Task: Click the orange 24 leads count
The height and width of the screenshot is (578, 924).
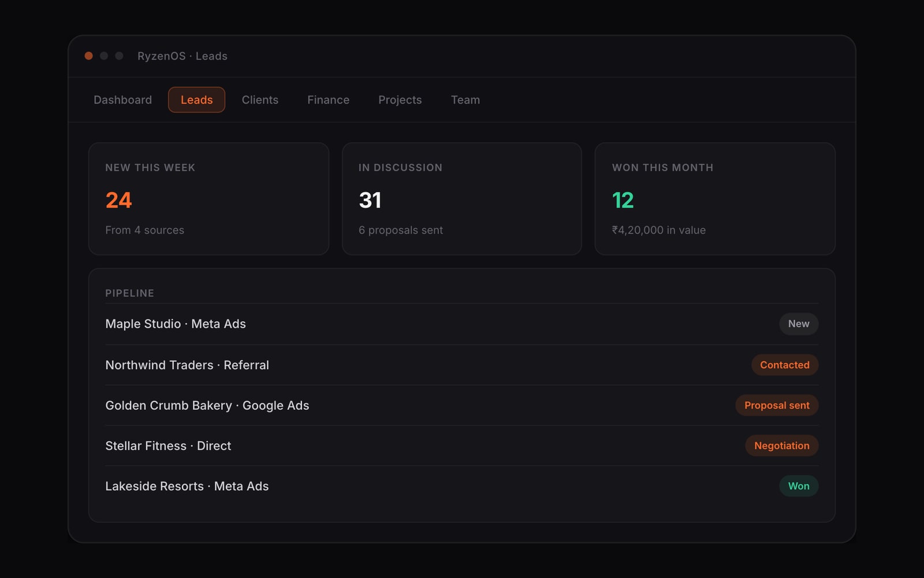Action: (118, 201)
